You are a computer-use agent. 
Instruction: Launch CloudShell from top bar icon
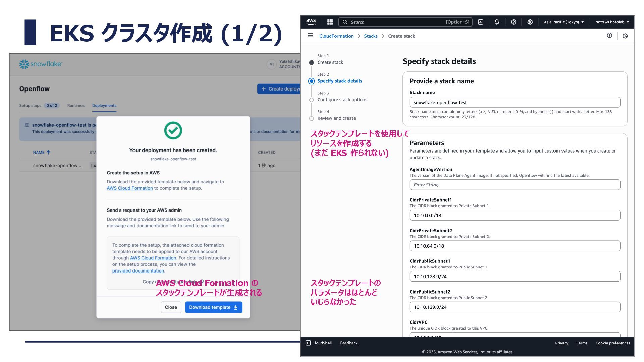[481, 22]
